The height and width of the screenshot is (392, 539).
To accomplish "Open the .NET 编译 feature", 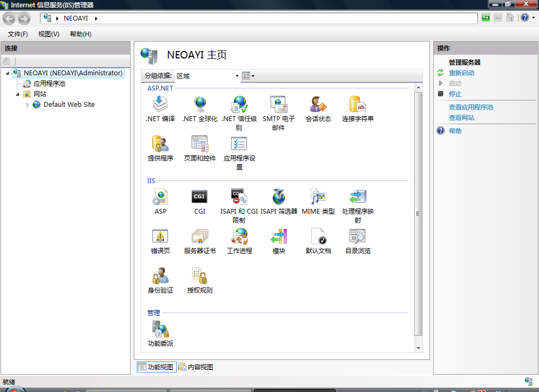I will (160, 109).
